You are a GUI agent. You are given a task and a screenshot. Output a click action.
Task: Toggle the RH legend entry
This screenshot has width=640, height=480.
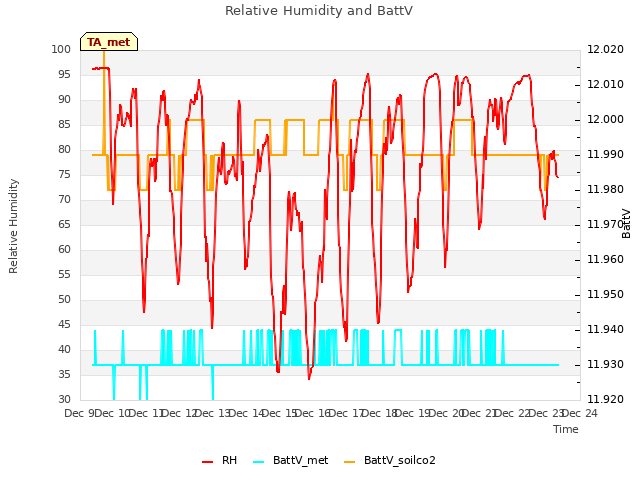pos(219,460)
